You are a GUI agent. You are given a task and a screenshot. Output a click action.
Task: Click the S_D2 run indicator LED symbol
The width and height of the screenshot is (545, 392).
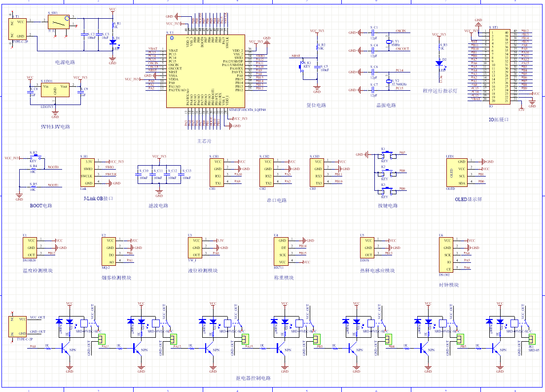pos(439,64)
